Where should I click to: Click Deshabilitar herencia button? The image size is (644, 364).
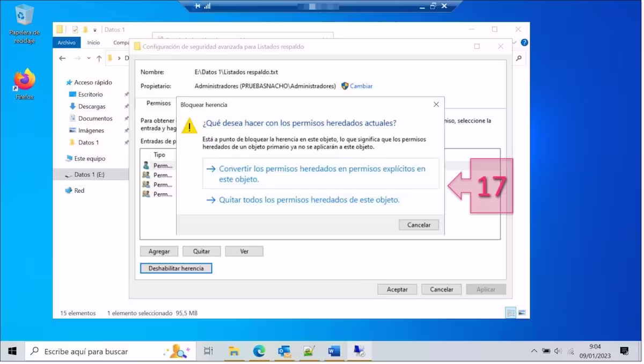click(x=176, y=268)
